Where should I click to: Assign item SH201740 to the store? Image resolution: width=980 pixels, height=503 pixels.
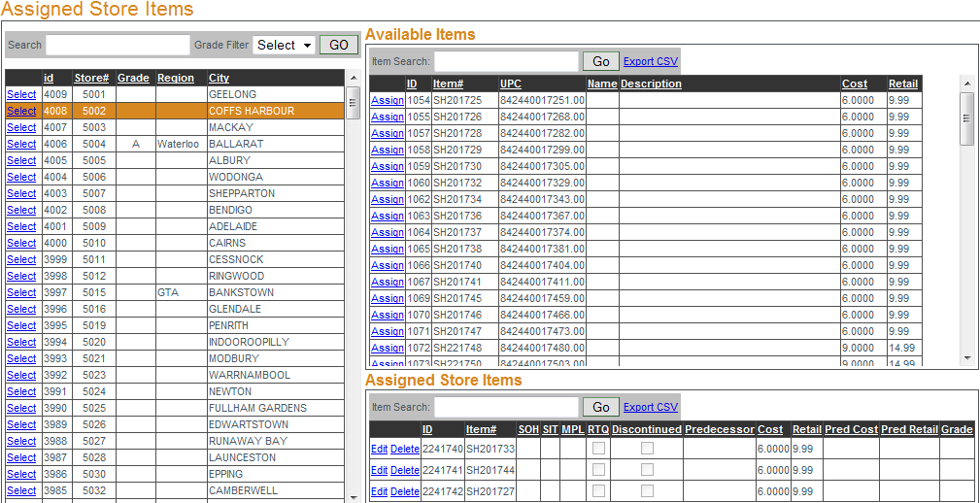click(x=388, y=265)
